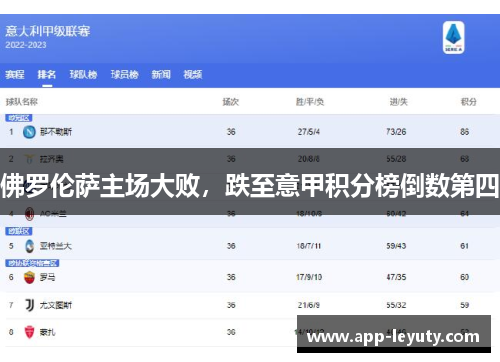Click Lazio's 68 points value
The width and height of the screenshot is (500, 362).
(465, 159)
